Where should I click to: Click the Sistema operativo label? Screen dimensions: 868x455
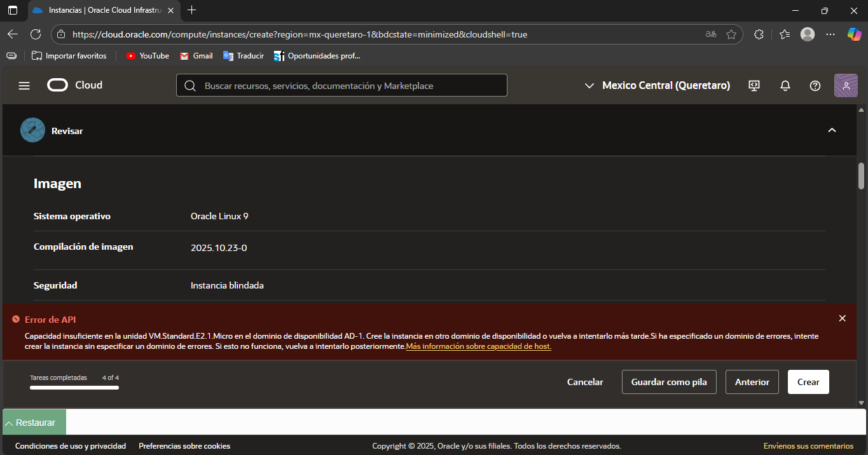tap(72, 216)
